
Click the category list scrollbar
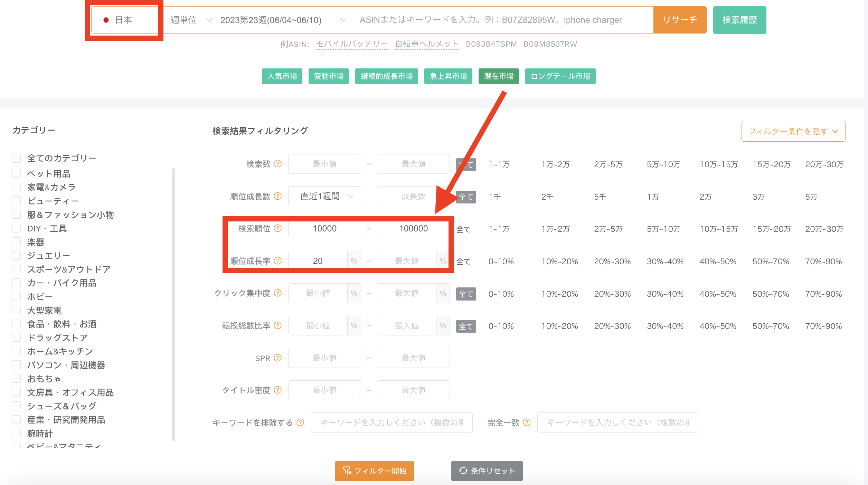click(x=173, y=304)
